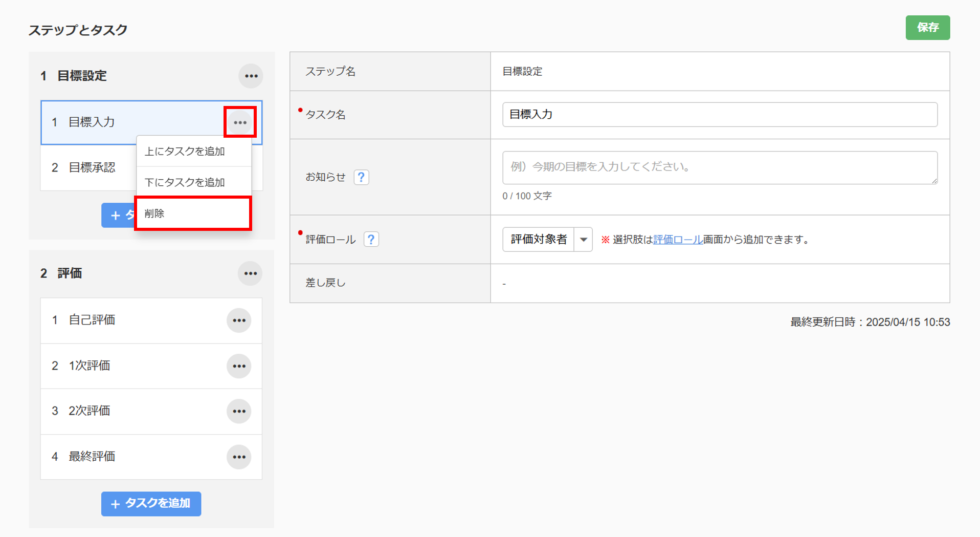Open the 目標設定 step options menu
980x537 pixels.
251,76
